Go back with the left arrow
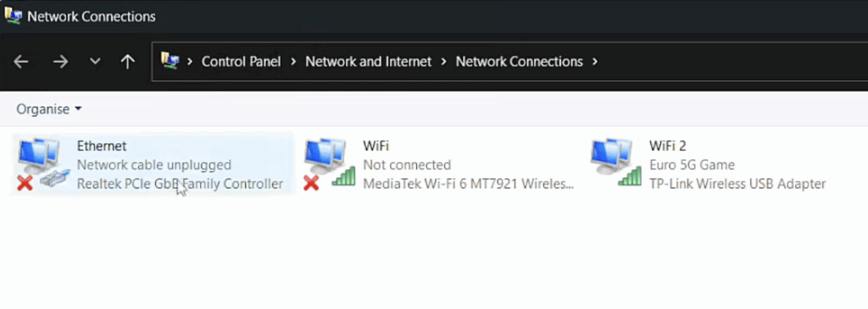Viewport: 868px width, 309px height. coord(21,61)
